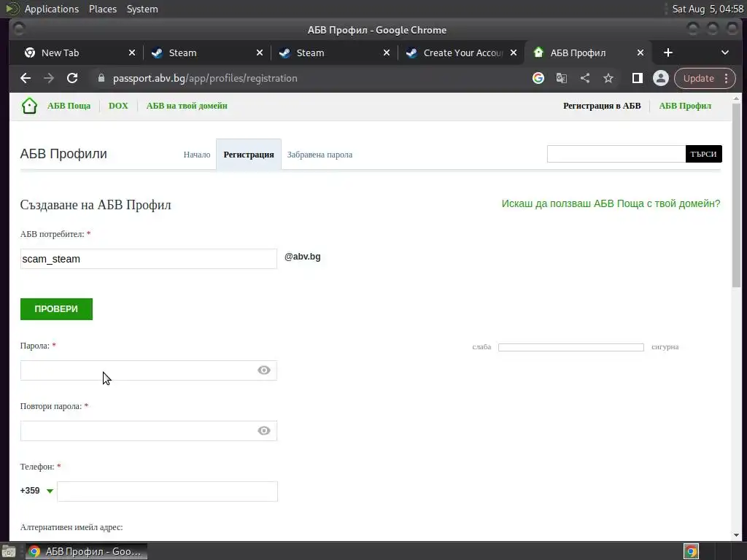
Task: Close the first Steam tab
Action: coord(260,52)
